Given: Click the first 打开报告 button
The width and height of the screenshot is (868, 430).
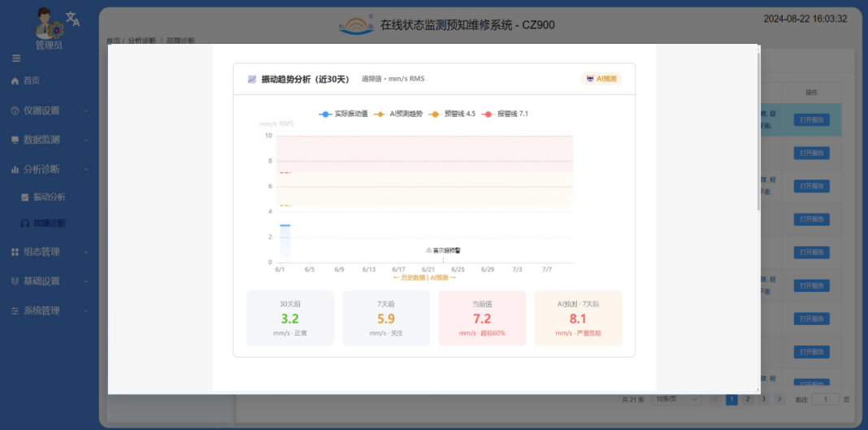Looking at the screenshot, I should [812, 120].
